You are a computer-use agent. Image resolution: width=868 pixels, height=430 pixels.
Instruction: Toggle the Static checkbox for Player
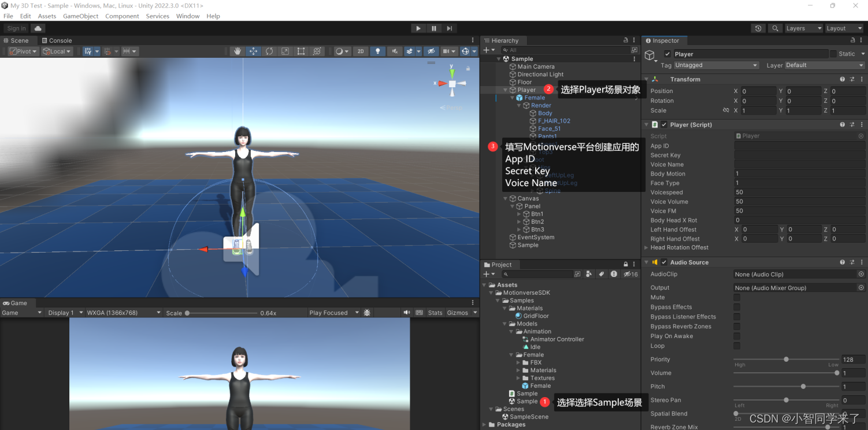[833, 54]
